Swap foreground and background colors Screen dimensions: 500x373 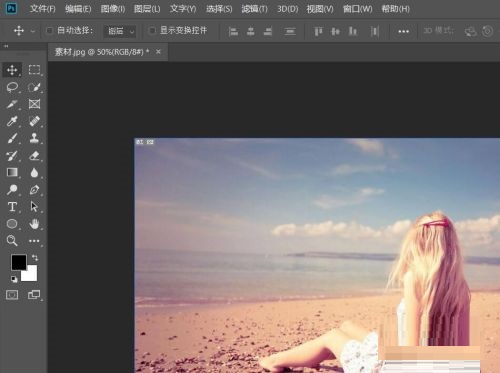(35, 258)
